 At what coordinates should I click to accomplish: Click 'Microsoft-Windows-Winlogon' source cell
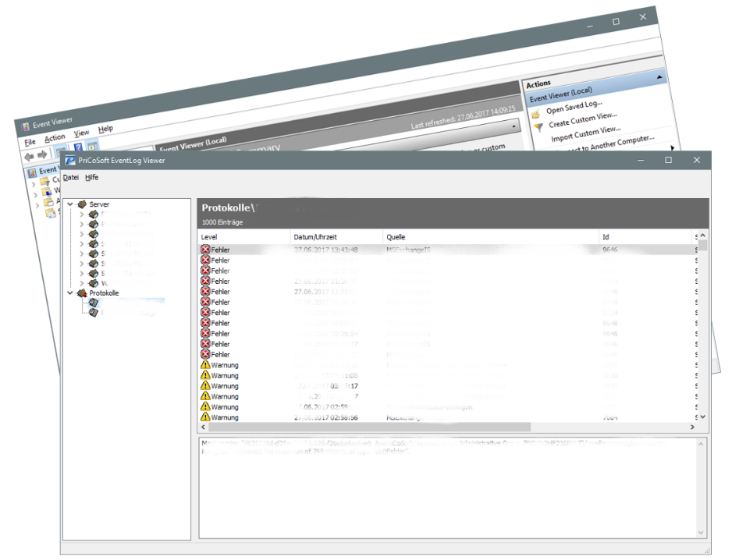tap(429, 407)
